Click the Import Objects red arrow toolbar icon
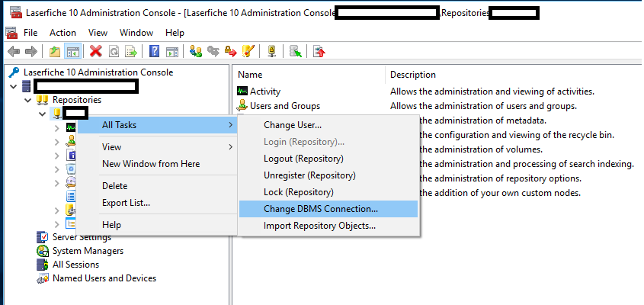 [319, 51]
